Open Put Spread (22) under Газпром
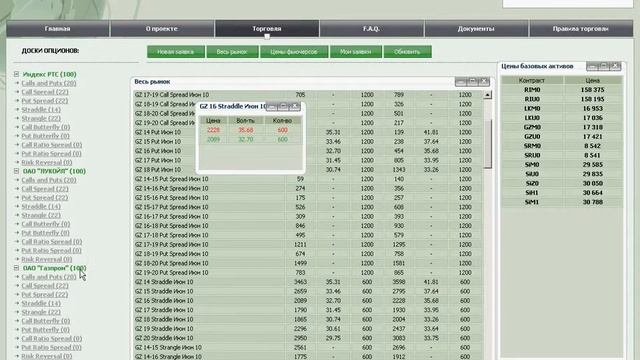The width and height of the screenshot is (640, 360). 45,294
